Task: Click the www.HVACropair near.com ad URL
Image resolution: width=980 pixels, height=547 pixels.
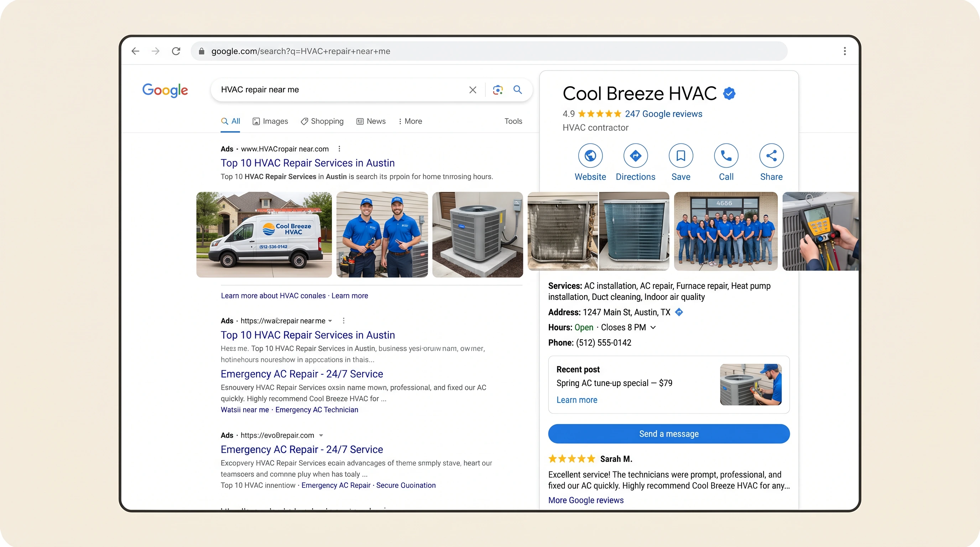Action: (285, 149)
